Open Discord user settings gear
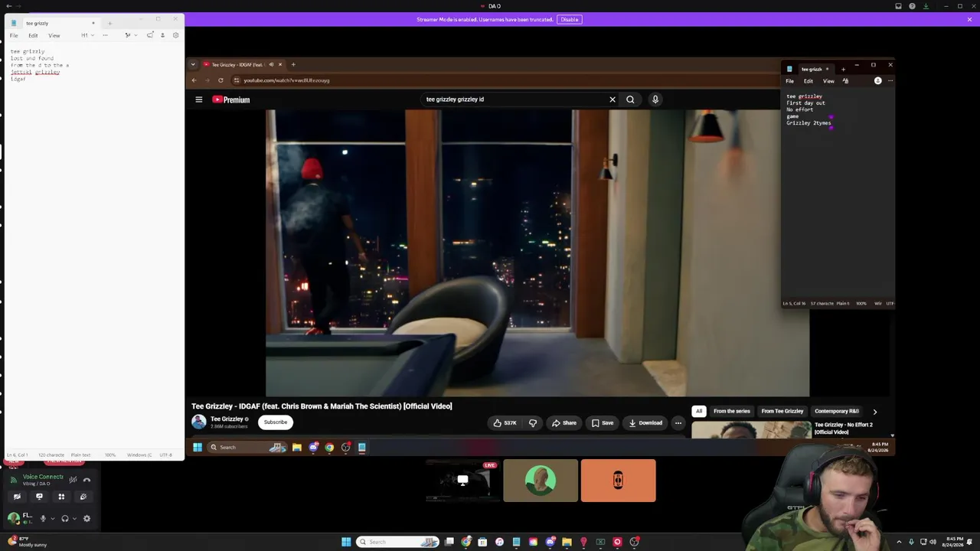The image size is (980, 551). 87,518
